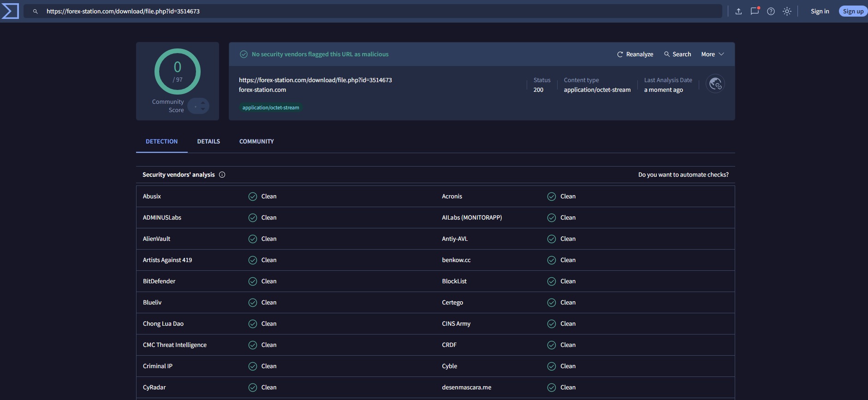Screen dimensions: 868x400
Task: Open the notifications chat bubble icon
Action: click(x=755, y=11)
